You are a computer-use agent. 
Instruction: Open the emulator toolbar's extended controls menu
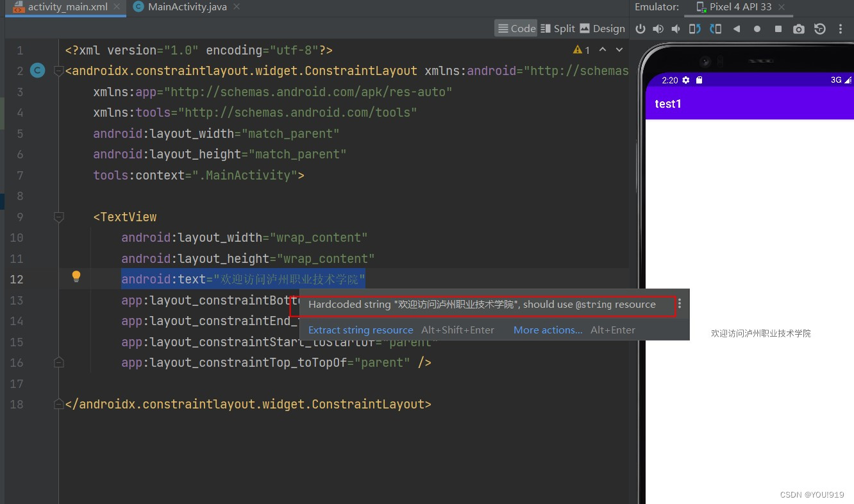click(841, 29)
